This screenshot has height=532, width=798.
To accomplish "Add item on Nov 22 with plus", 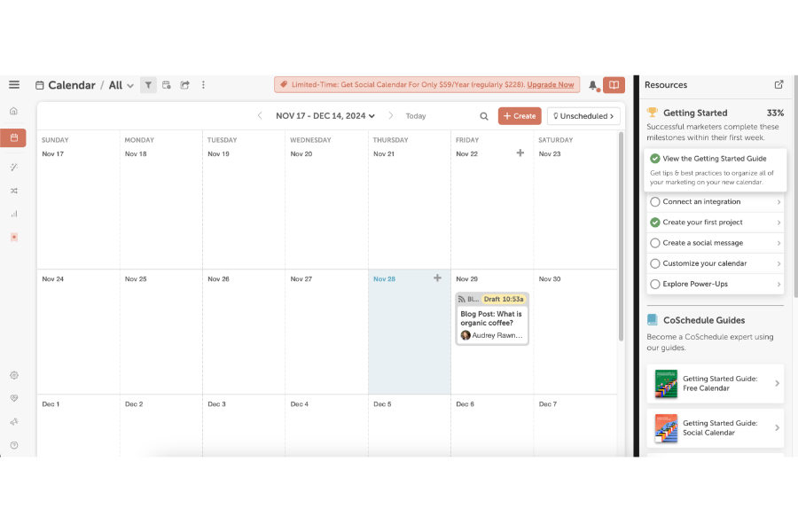I will click(x=520, y=153).
